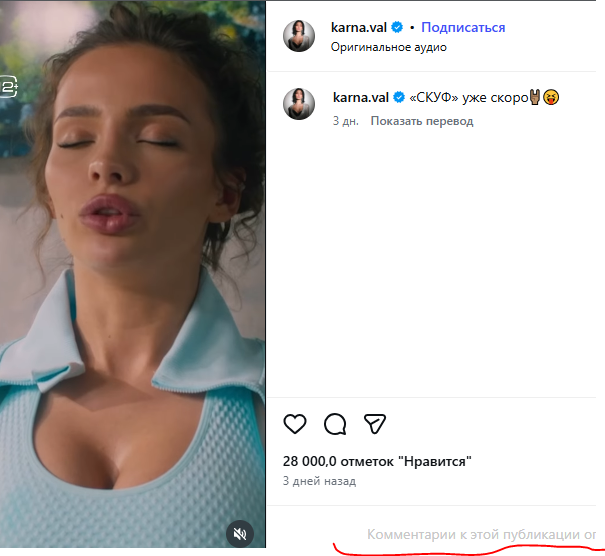This screenshot has width=605, height=556.
Task: Open comments via the speech bubble icon
Action: pos(335,424)
